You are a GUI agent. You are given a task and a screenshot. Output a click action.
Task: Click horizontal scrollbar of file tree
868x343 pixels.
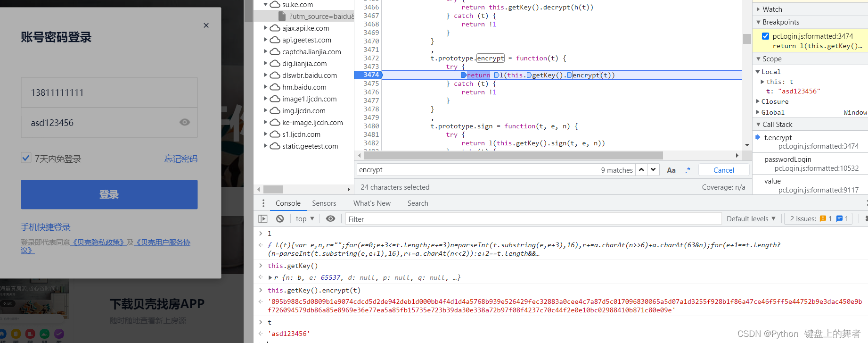[x=273, y=189]
